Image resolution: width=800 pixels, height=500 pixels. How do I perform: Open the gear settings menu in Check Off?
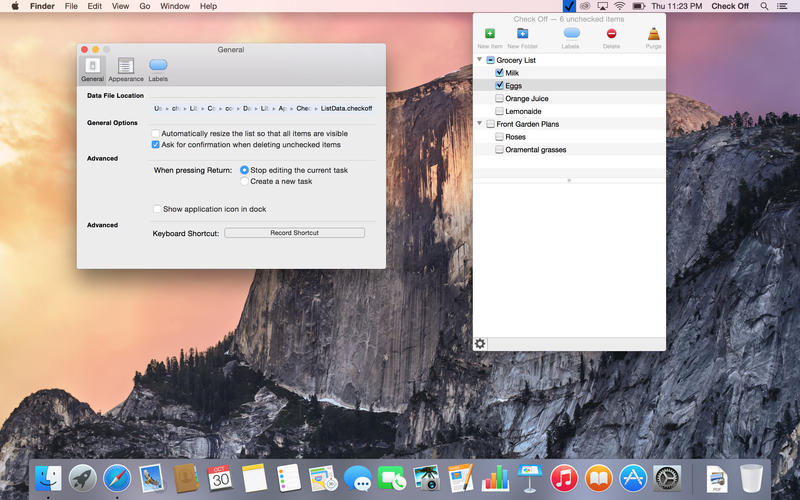pos(480,343)
